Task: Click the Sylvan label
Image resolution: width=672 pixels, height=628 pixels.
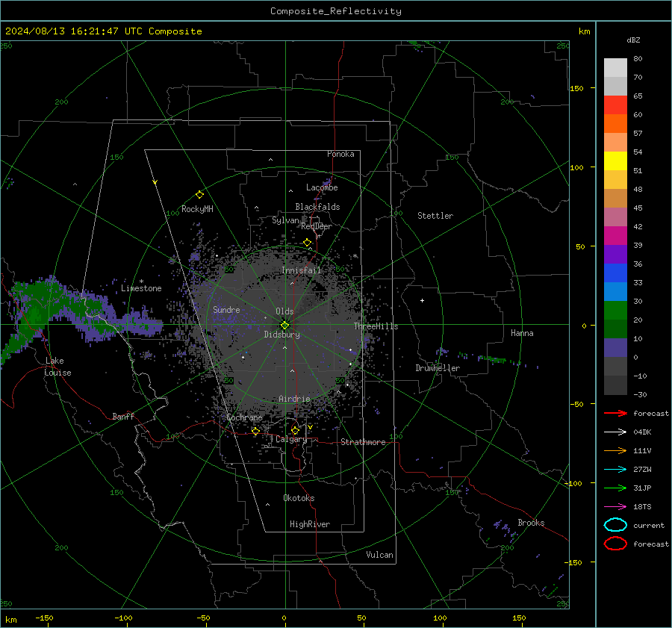Action: point(285,220)
